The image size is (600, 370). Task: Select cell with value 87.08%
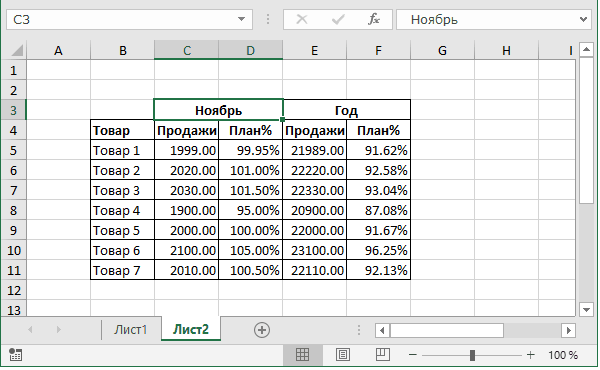(x=378, y=210)
